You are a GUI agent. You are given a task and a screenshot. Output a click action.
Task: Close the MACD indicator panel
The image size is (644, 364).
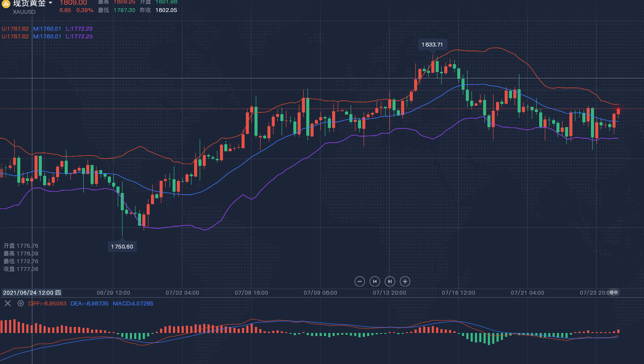point(8,303)
